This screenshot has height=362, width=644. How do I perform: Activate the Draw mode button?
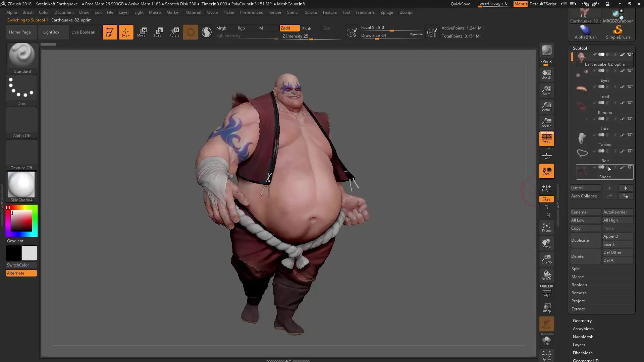[126, 32]
